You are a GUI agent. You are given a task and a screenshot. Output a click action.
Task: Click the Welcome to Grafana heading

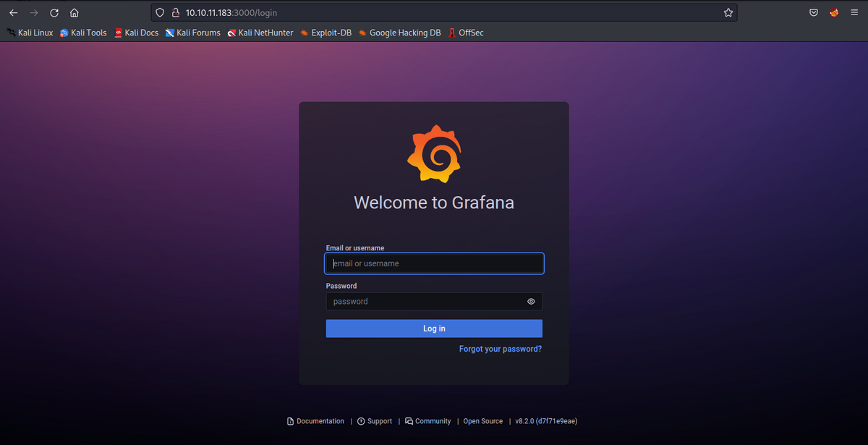click(x=434, y=203)
